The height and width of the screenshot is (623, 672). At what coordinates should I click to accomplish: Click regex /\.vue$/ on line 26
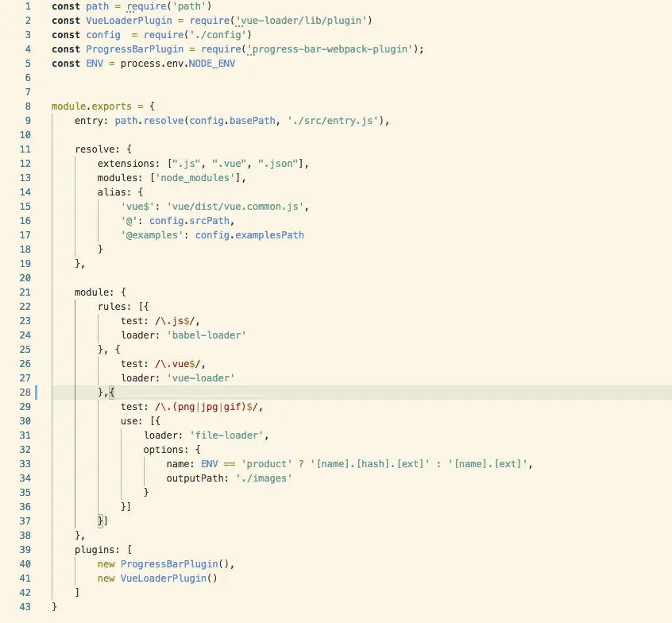[178, 364]
